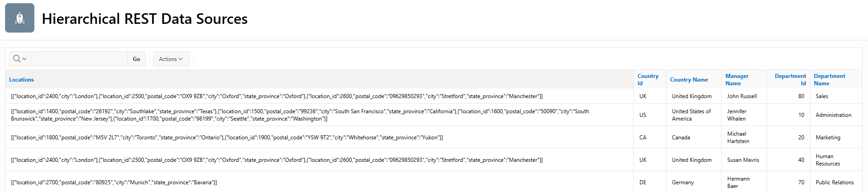The height and width of the screenshot is (193, 868).
Task: Click the rocket application logo icon
Action: coord(20,18)
